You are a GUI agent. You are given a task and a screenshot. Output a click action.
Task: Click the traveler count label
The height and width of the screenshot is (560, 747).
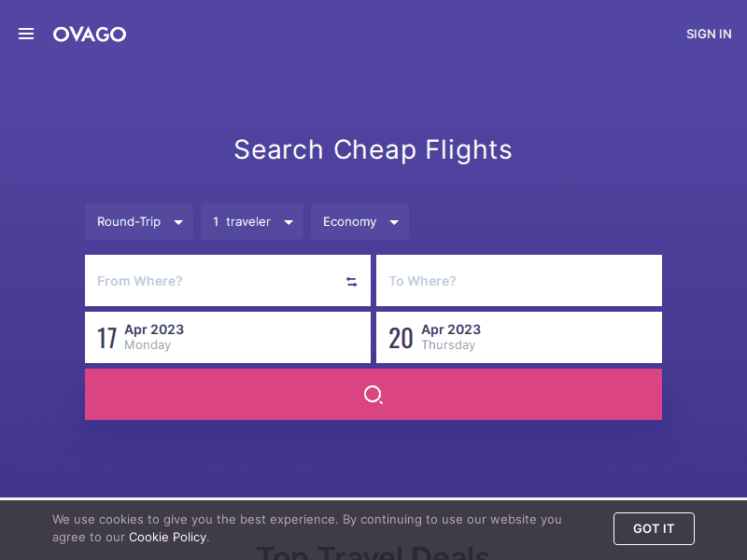point(242,222)
